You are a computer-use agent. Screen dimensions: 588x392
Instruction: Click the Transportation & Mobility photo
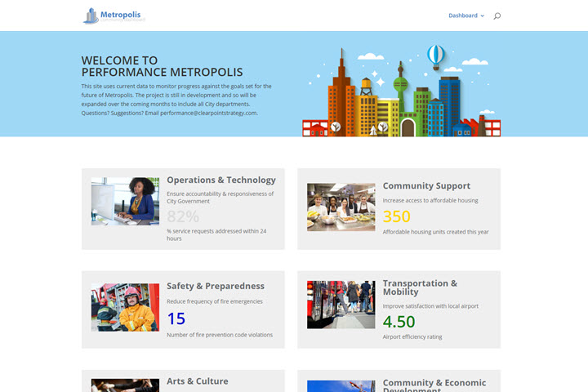(x=341, y=305)
